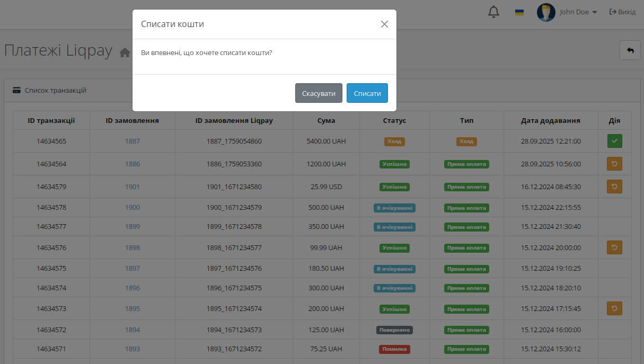Open order 1898 link
This screenshot has height=364, width=644.
point(133,247)
